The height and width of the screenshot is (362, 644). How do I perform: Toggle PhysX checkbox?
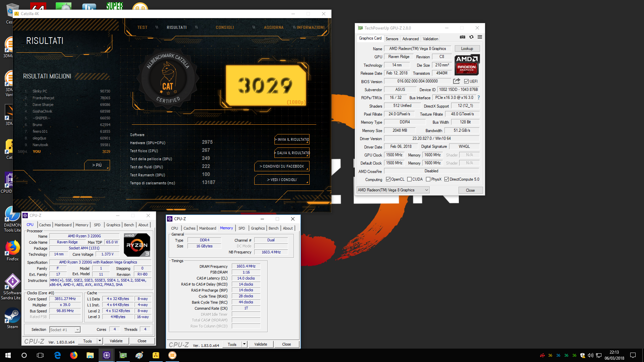click(x=428, y=179)
